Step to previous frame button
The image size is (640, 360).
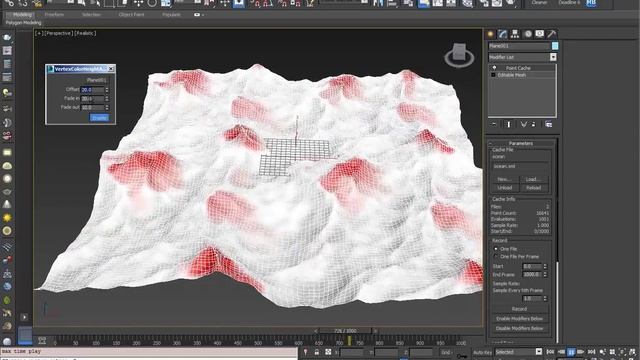(x=561, y=352)
